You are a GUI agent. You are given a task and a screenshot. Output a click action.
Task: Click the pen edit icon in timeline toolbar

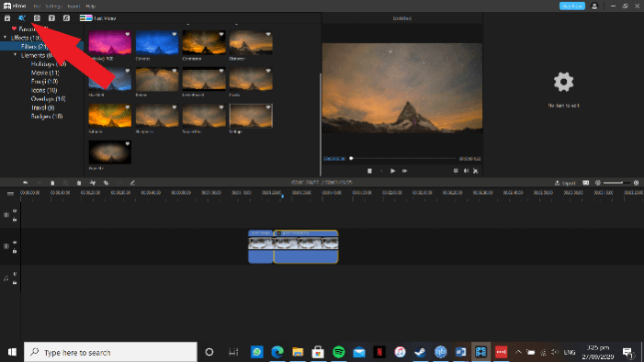(132, 183)
